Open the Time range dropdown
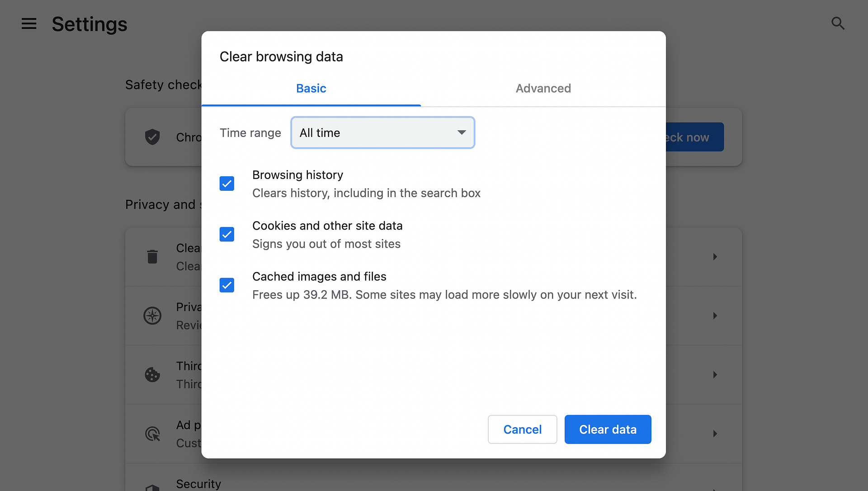868x491 pixels. click(382, 132)
